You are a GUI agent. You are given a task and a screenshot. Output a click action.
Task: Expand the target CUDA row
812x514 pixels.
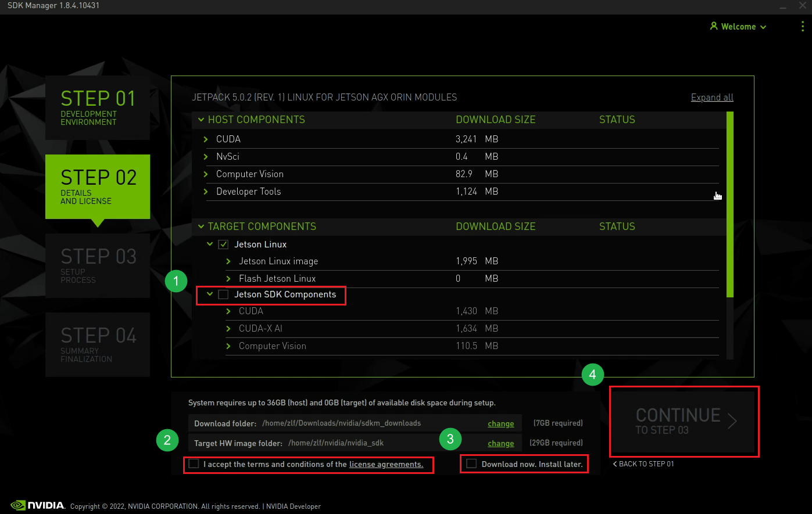coord(228,311)
